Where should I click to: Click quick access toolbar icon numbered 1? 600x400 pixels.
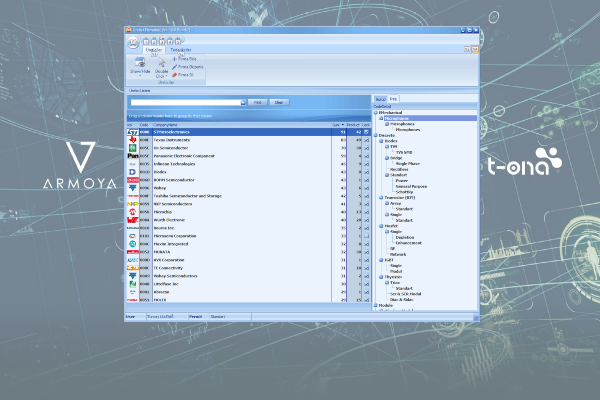pos(146,41)
